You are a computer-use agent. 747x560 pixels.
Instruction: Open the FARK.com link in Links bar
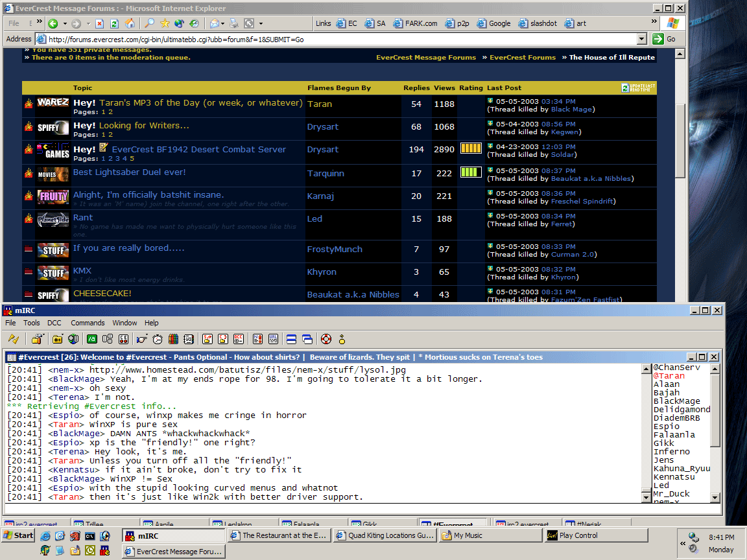pos(416,23)
